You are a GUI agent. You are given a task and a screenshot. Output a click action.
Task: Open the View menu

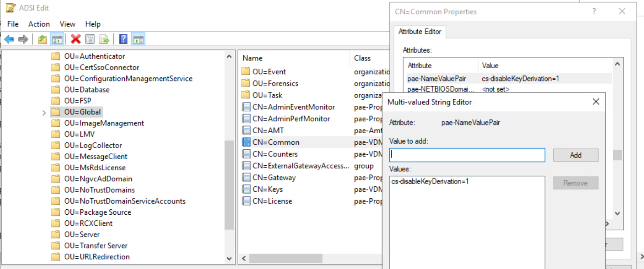coord(67,24)
